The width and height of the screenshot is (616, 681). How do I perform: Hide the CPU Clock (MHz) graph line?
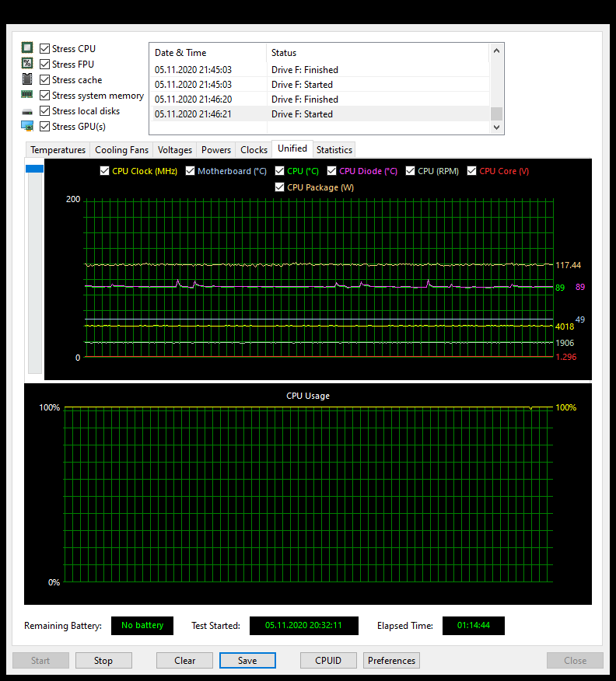coord(104,171)
